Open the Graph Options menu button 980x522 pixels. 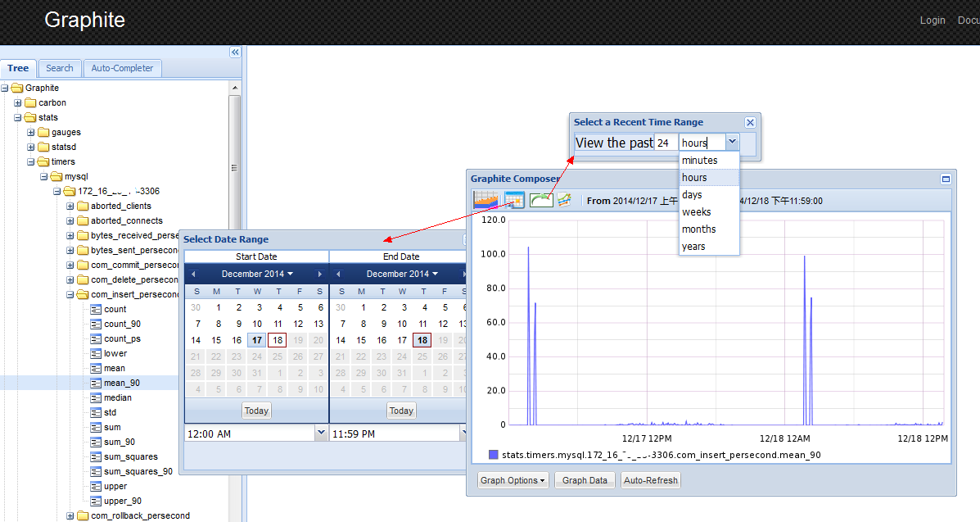tap(513, 481)
